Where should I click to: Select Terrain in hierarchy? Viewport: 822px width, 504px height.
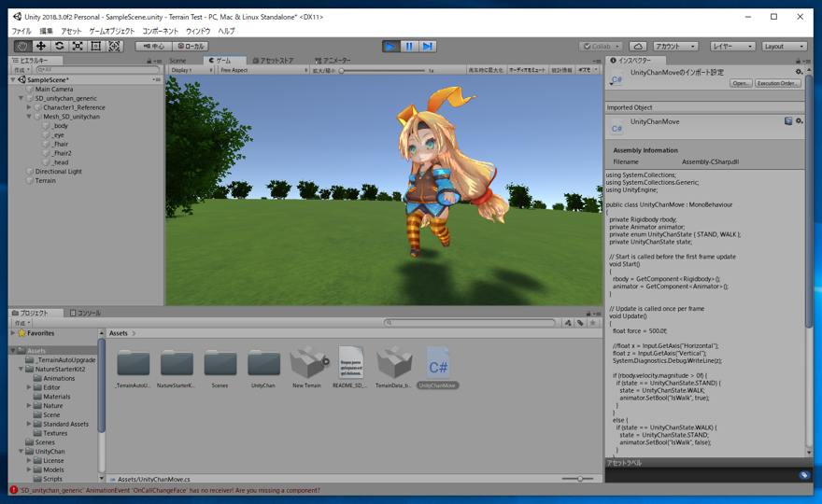coord(45,181)
